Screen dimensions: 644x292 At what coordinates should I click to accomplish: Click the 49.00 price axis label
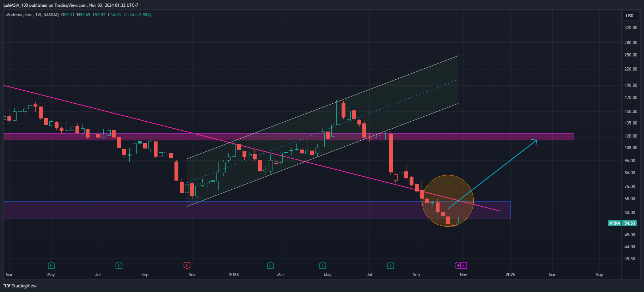[x=630, y=235]
